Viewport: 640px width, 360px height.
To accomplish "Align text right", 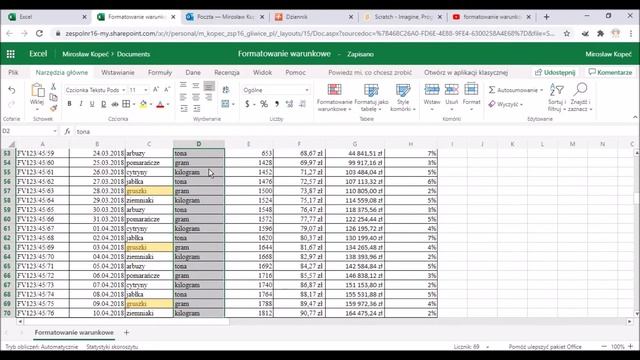I will [x=209, y=97].
